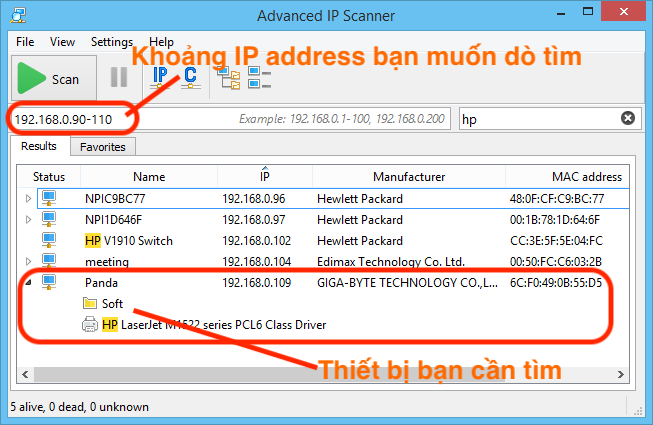Click the meeting computer icon
Viewport: 653px width, 425px height.
click(49, 261)
